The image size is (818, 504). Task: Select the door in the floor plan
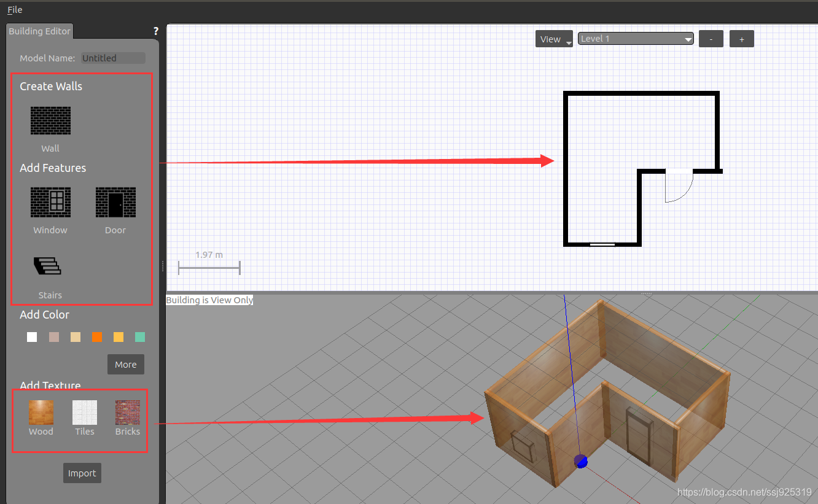click(x=679, y=185)
